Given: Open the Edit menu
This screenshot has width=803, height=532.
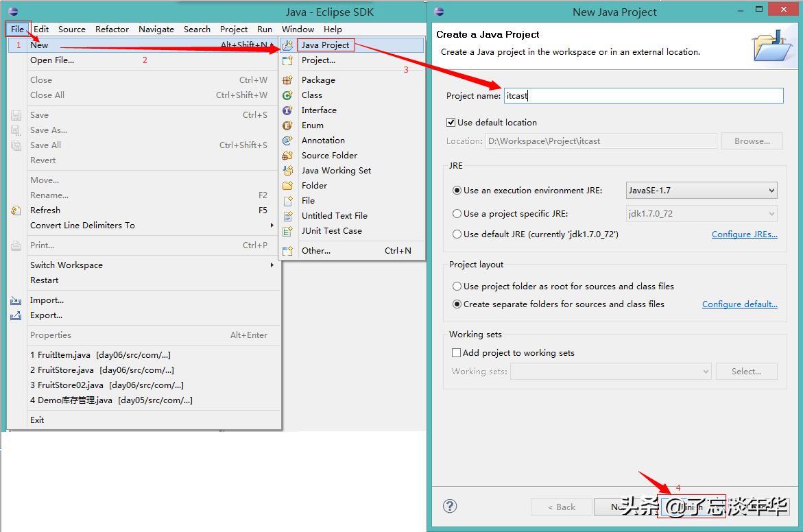Looking at the screenshot, I should 41,29.
